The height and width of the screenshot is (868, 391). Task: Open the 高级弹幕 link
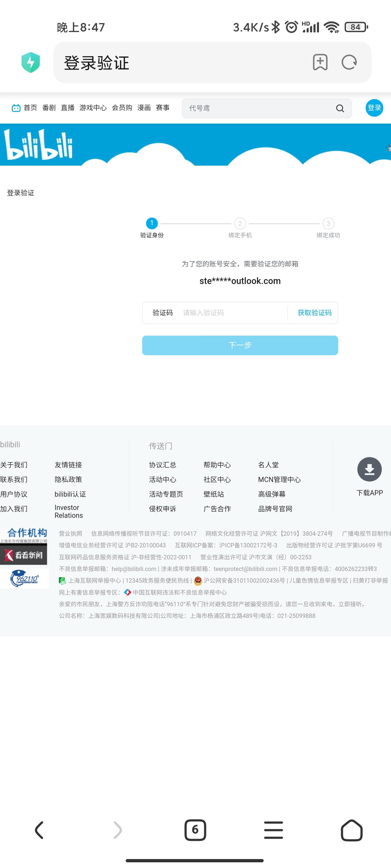tap(272, 494)
